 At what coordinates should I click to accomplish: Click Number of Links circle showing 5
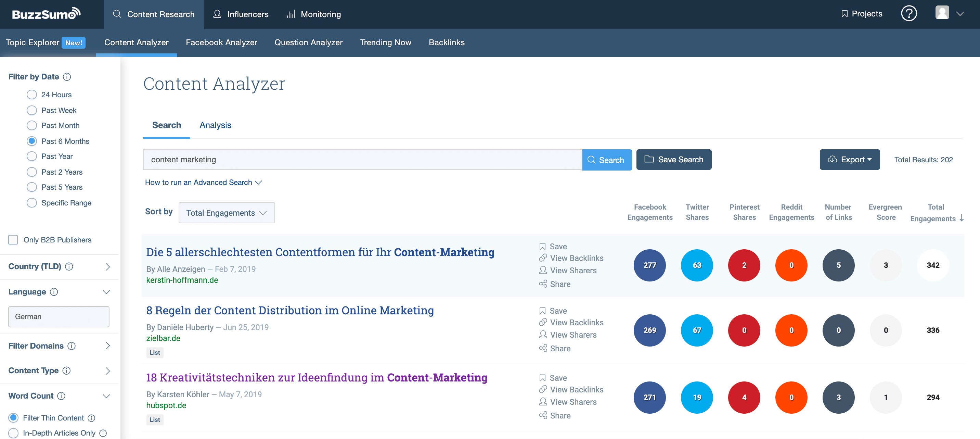tap(838, 265)
